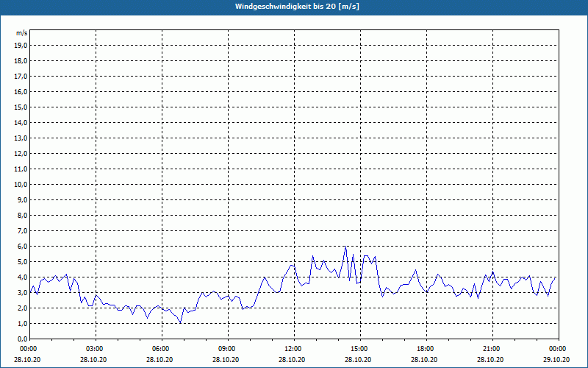The width and height of the screenshot is (588, 368).
Task: Select the 7,0 y-axis label
Action: point(23,231)
